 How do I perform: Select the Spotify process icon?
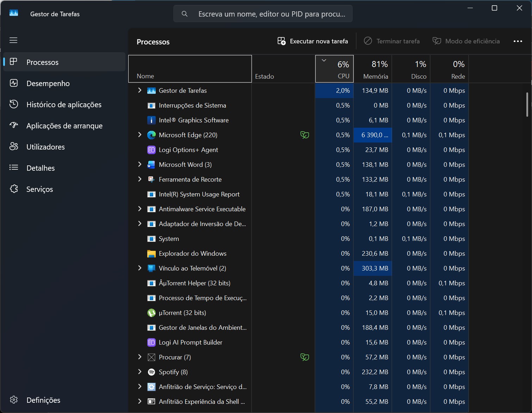point(151,372)
